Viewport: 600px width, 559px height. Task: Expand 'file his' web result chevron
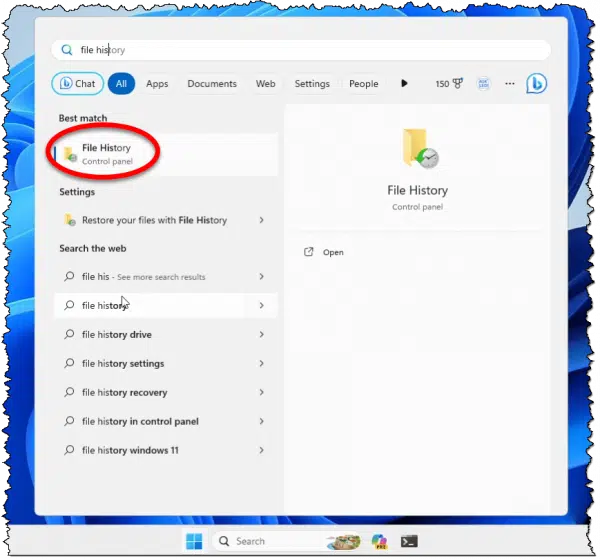pos(262,277)
